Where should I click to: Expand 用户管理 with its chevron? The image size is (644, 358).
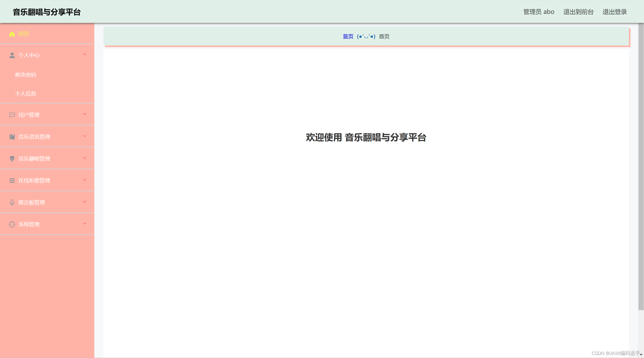click(85, 114)
